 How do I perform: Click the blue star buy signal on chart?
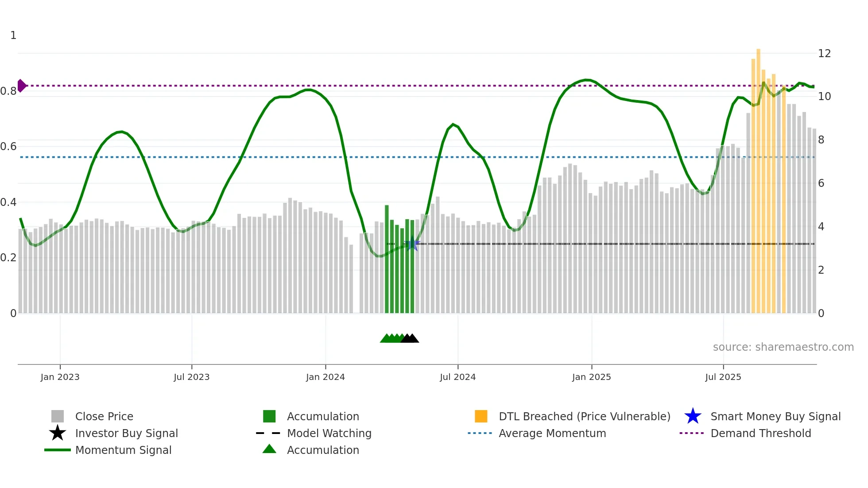(x=412, y=244)
